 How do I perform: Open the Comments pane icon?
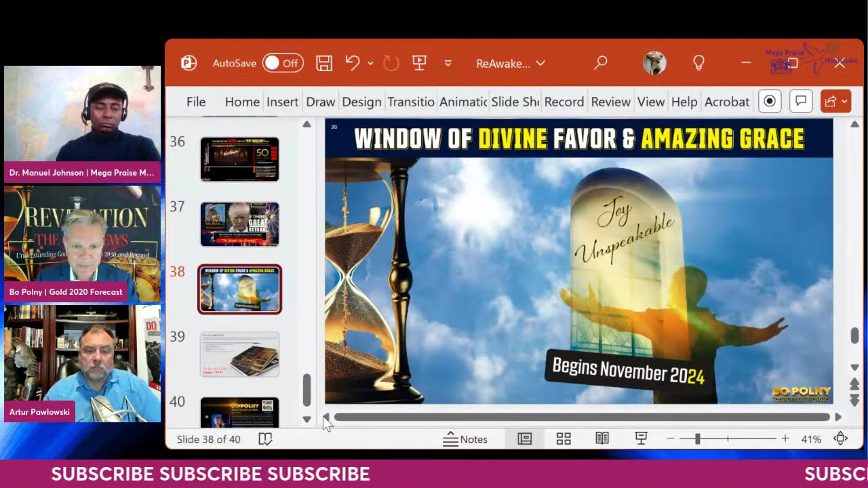pos(801,102)
